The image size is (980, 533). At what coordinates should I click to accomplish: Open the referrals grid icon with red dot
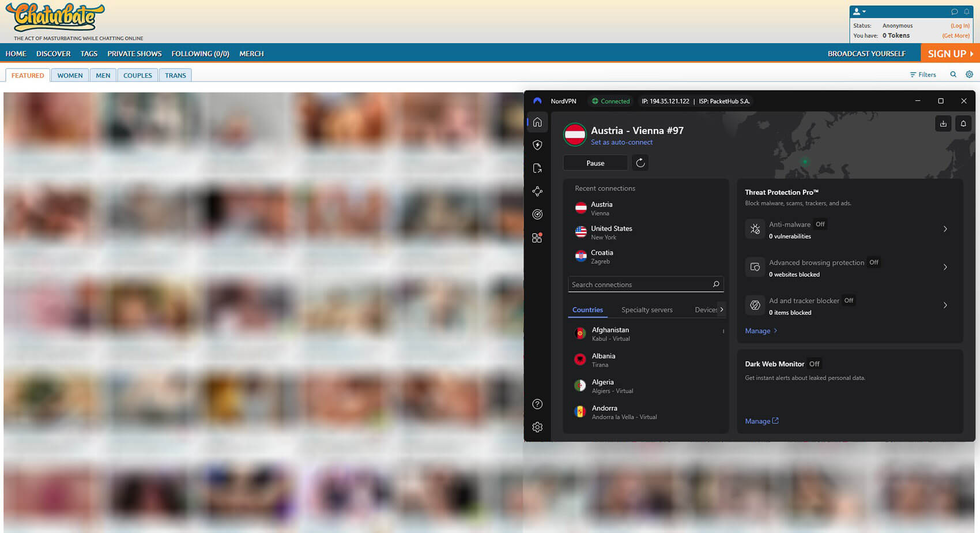coord(537,237)
